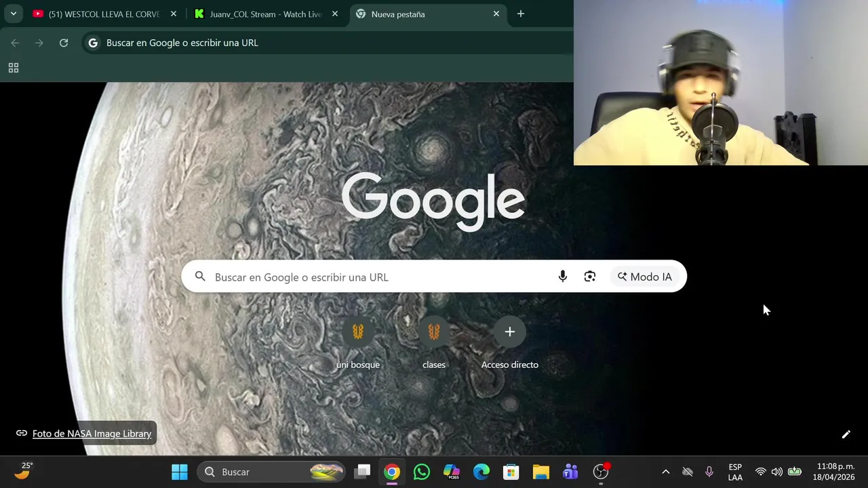Reload the current page
The height and width of the screenshot is (488, 868).
64,43
